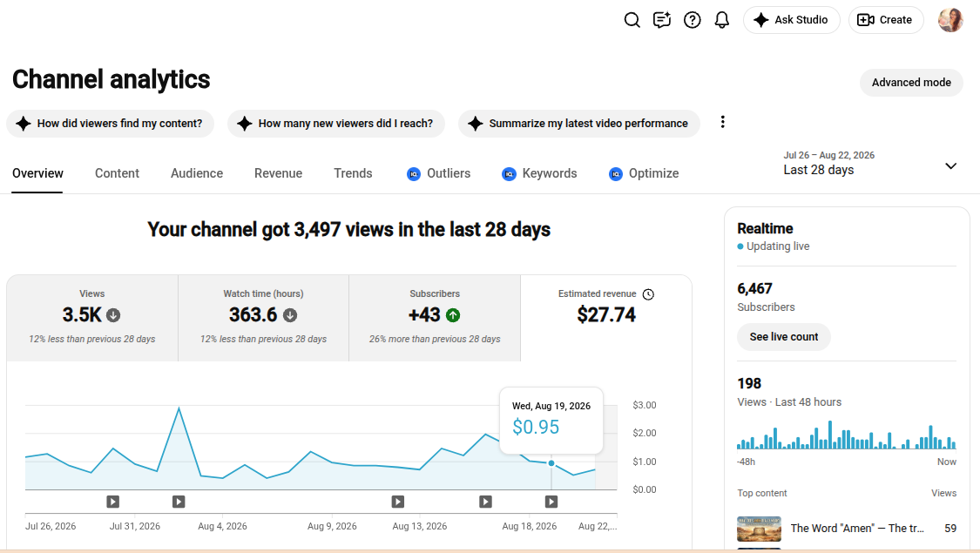
Task: Switch to the Revenue tab
Action: [278, 173]
